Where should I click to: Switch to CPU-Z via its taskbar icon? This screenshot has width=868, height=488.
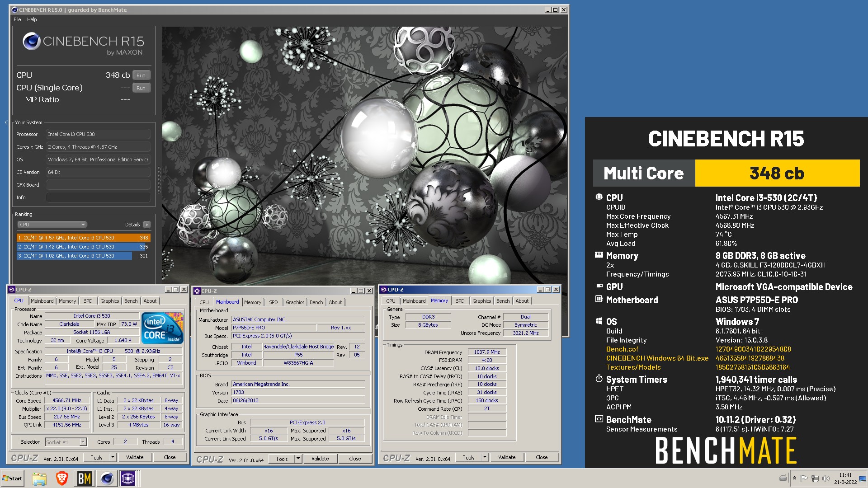coord(128,479)
